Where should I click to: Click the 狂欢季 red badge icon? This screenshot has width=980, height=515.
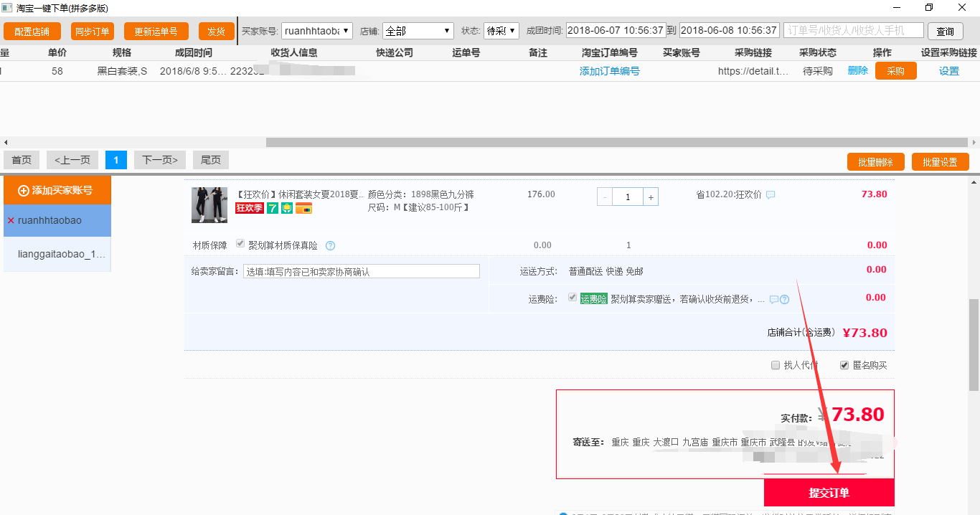point(250,208)
